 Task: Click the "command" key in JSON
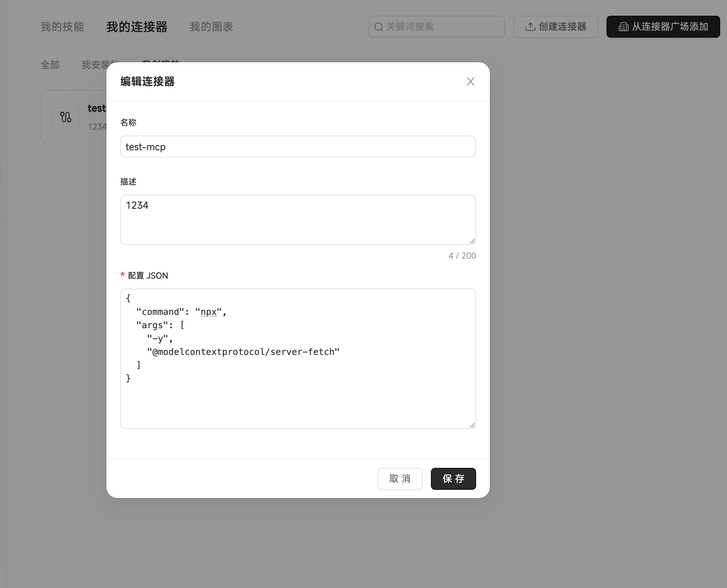coord(160,312)
